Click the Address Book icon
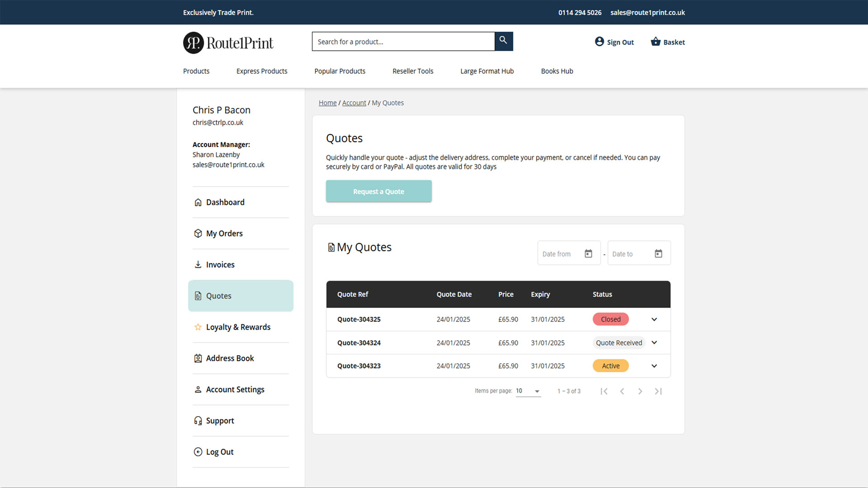 tap(198, 358)
